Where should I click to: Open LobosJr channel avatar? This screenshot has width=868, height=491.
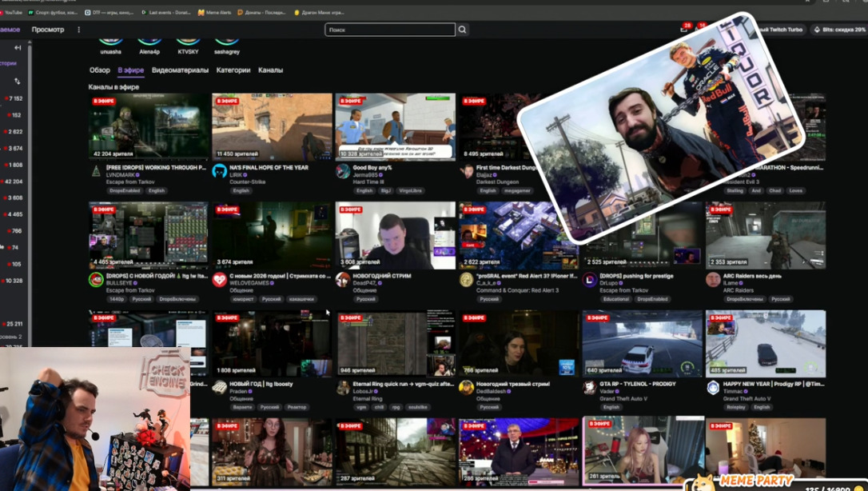[343, 388]
